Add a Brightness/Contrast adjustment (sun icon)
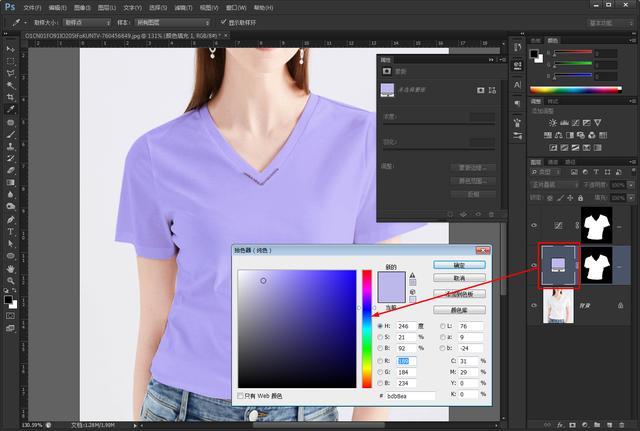This screenshot has width=640, height=431. pyautogui.click(x=553, y=122)
